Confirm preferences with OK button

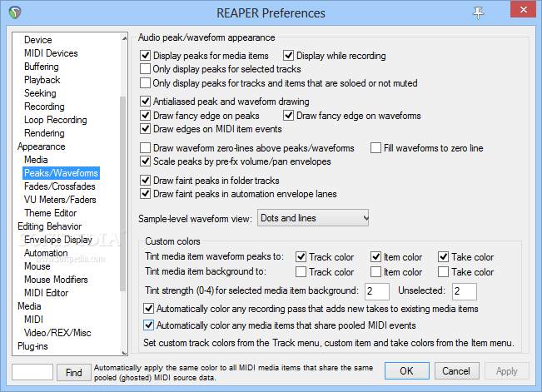coord(407,371)
